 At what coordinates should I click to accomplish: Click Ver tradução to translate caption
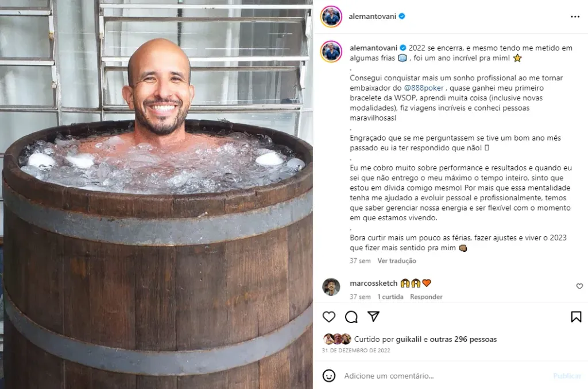(397, 261)
